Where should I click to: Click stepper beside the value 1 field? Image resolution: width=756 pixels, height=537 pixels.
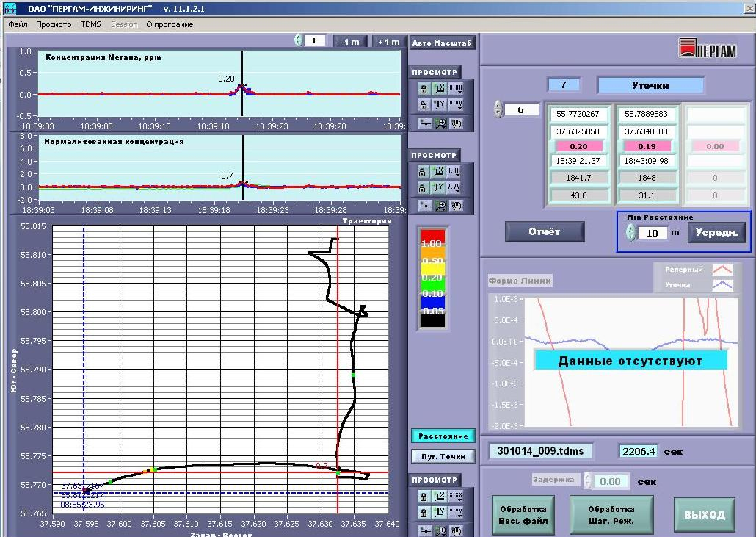299,40
